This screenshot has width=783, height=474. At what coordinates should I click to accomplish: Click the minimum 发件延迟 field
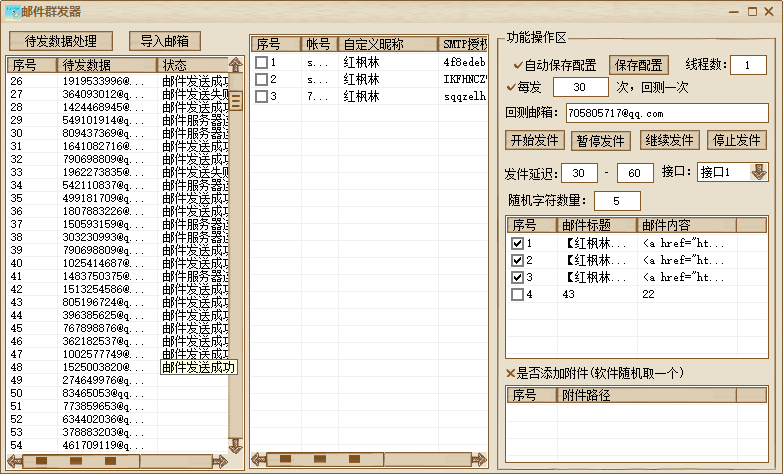coord(579,173)
